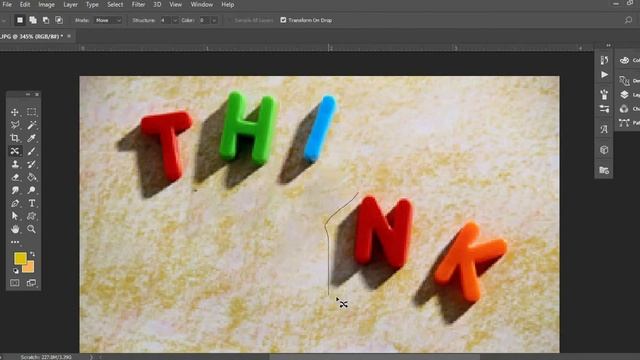Toggle Transform On Drop checkbox
Screen dimensions: 640x360
click(x=283, y=20)
